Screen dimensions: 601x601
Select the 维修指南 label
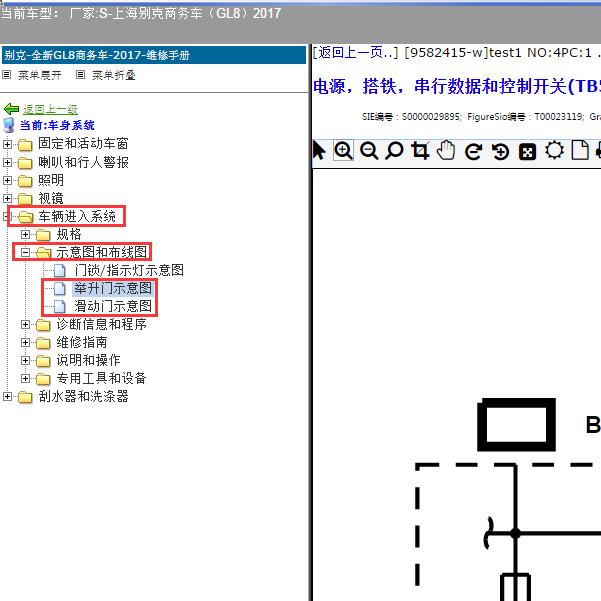tap(82, 342)
